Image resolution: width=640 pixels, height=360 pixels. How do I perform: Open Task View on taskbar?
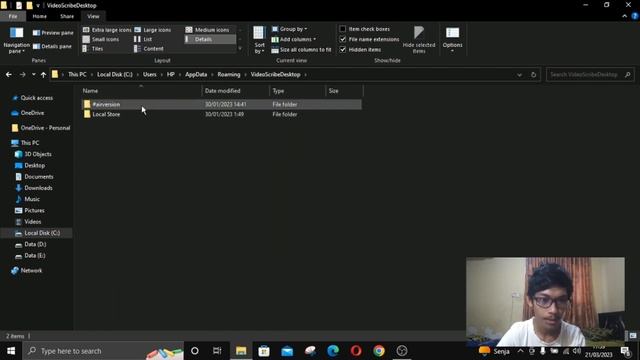[x=217, y=351]
